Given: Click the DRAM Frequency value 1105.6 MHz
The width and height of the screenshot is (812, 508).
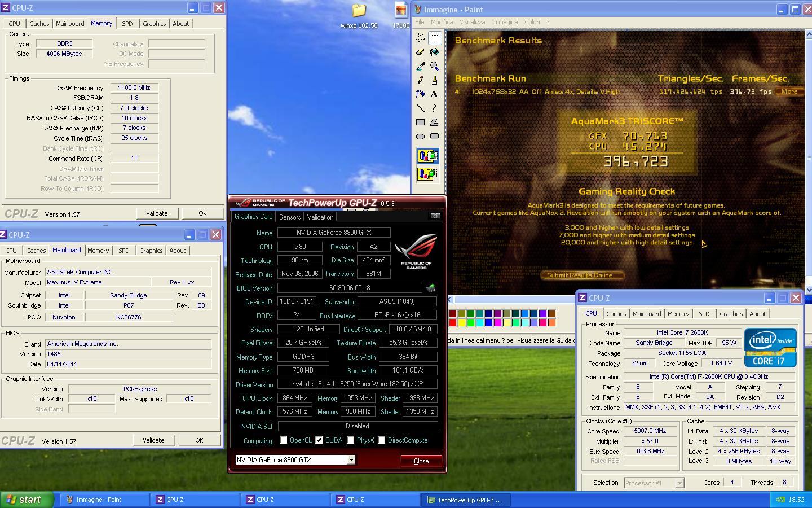Looking at the screenshot, I should (x=134, y=87).
